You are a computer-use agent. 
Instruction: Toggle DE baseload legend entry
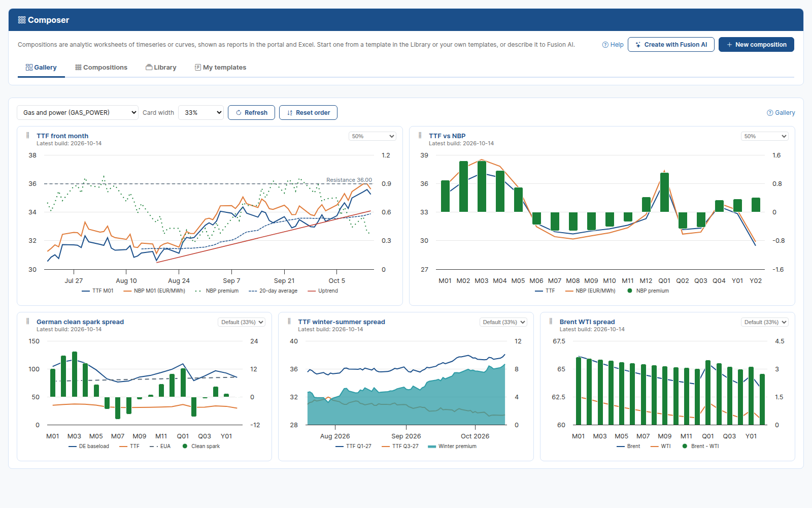pos(89,447)
